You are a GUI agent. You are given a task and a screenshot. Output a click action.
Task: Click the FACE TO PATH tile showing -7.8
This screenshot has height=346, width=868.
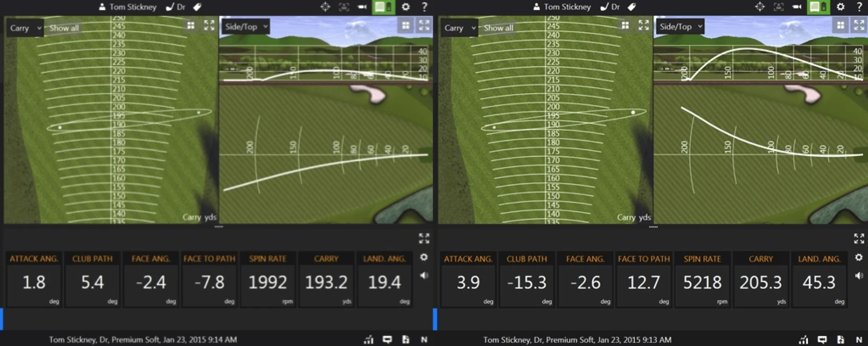point(209,280)
